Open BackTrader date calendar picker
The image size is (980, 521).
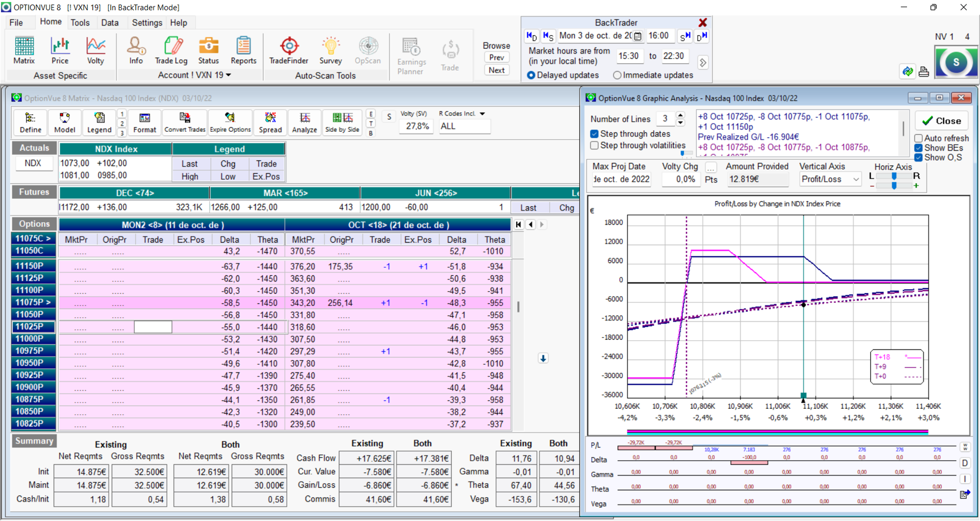(637, 36)
